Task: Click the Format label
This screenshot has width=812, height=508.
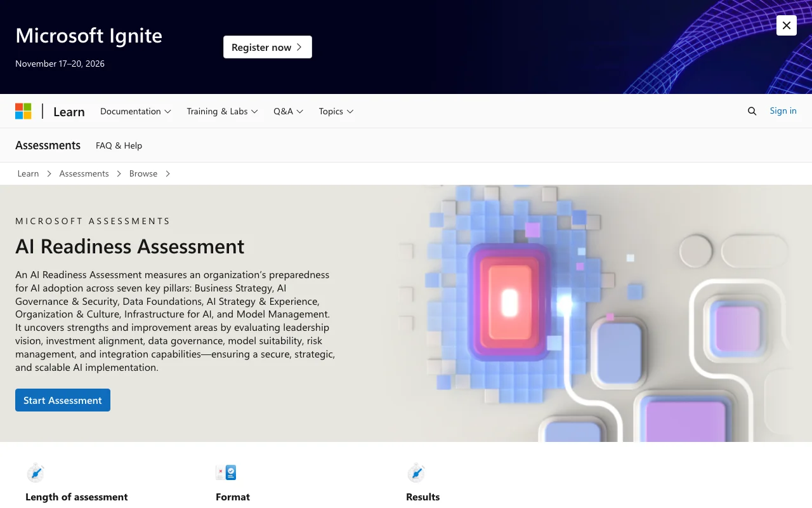Action: [233, 497]
